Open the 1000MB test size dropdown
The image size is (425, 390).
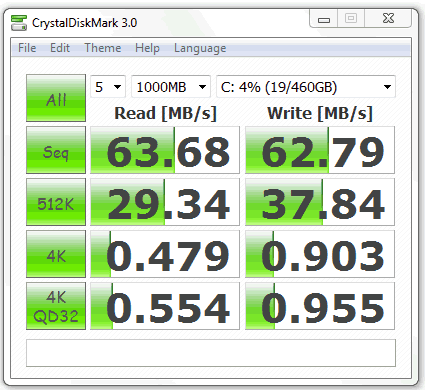click(x=171, y=87)
